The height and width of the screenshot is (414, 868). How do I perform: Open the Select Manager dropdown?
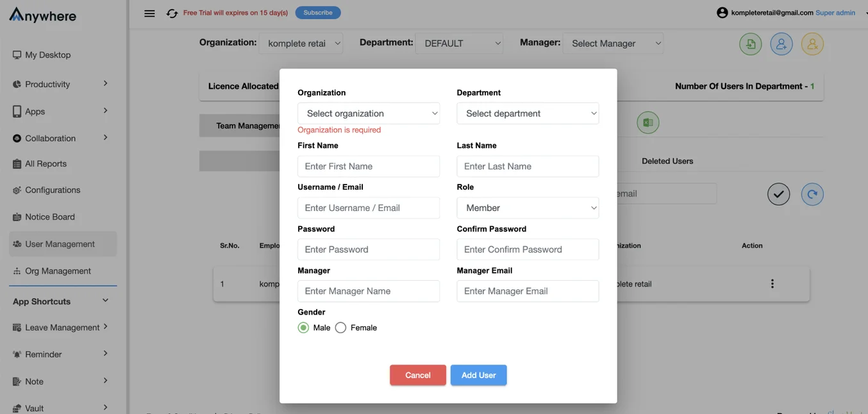613,44
